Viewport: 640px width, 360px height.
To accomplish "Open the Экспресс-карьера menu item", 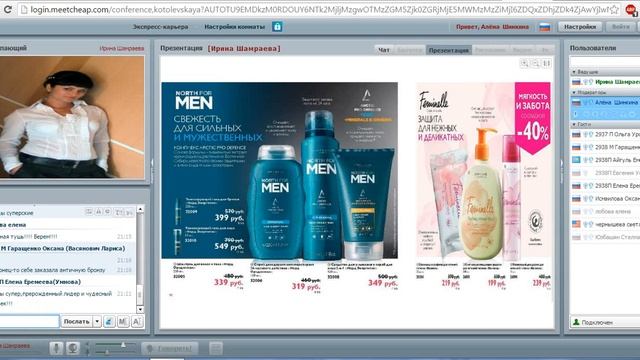I will (x=160, y=27).
